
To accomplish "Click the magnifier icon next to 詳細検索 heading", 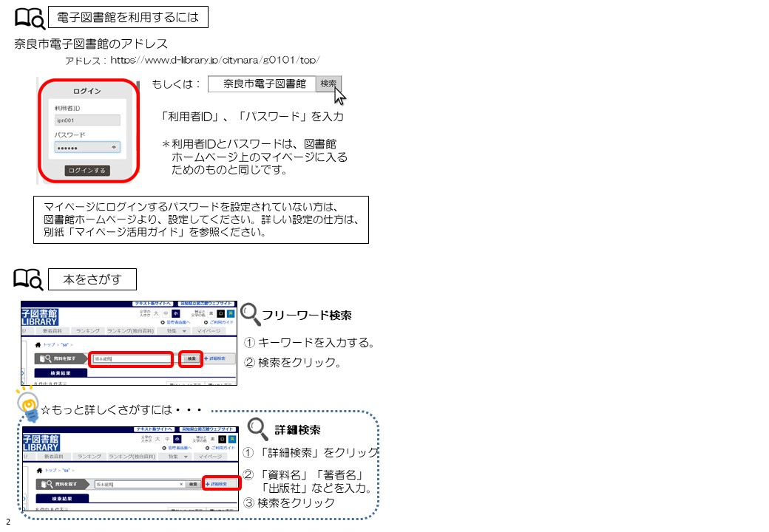I will 258,428.
